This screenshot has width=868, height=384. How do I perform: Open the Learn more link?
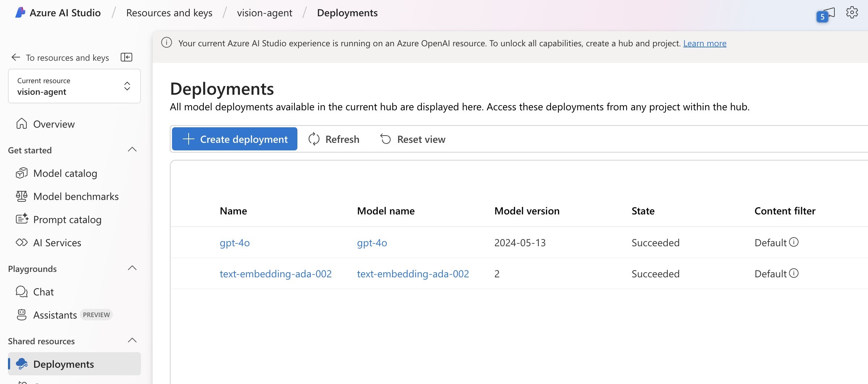coord(704,43)
